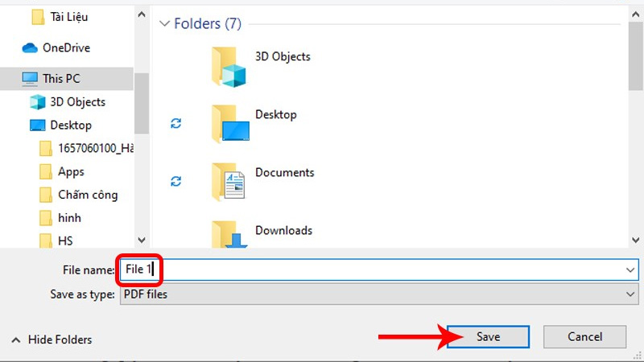Select the large 3D Objects folder icon
Screen dimensions: 644x362
[x=229, y=67]
